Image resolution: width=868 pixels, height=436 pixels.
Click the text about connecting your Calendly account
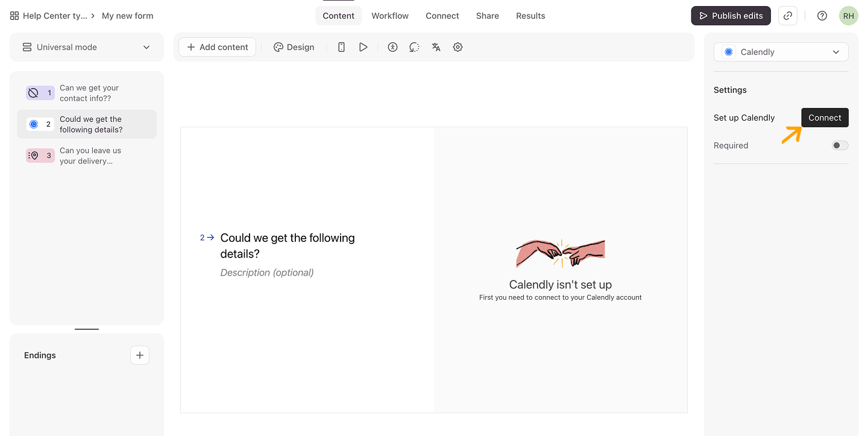tap(561, 297)
